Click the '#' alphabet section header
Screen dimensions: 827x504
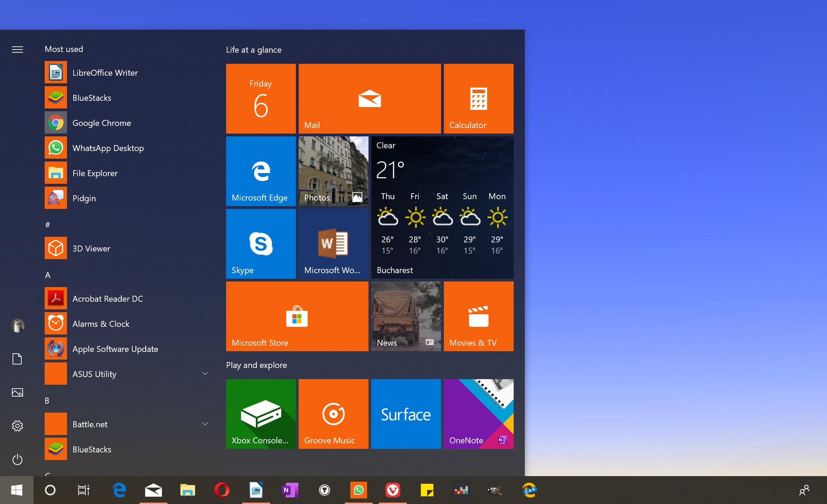pos(48,225)
